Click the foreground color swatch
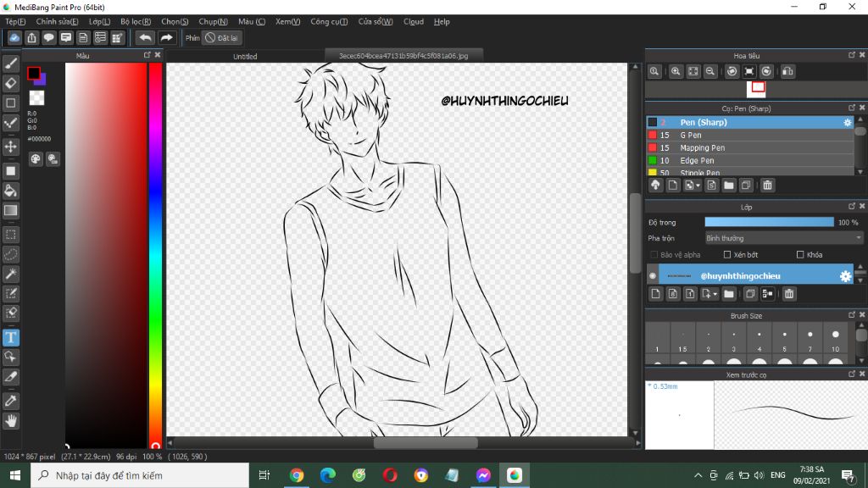 pyautogui.click(x=34, y=73)
